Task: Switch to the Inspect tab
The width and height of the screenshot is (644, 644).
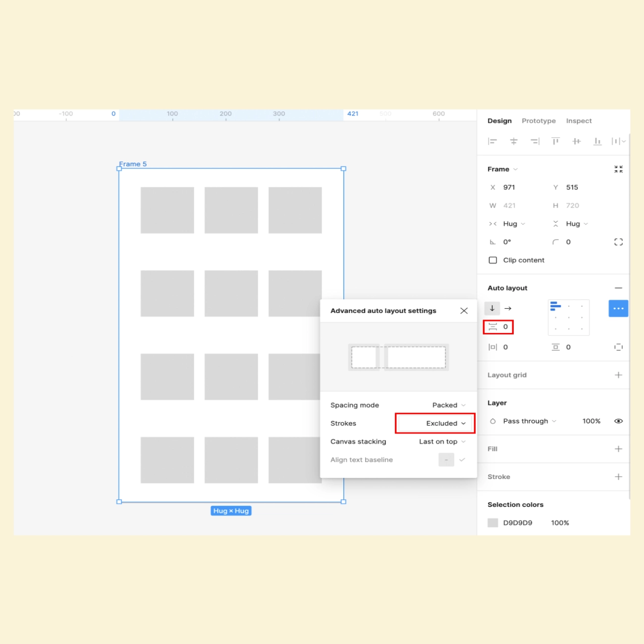Action: (x=579, y=121)
